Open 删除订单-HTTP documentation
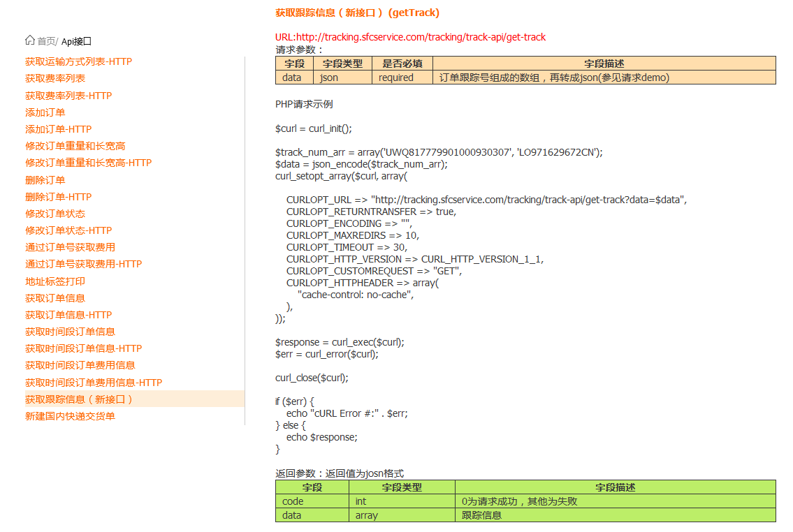The height and width of the screenshot is (532, 793). pos(59,197)
